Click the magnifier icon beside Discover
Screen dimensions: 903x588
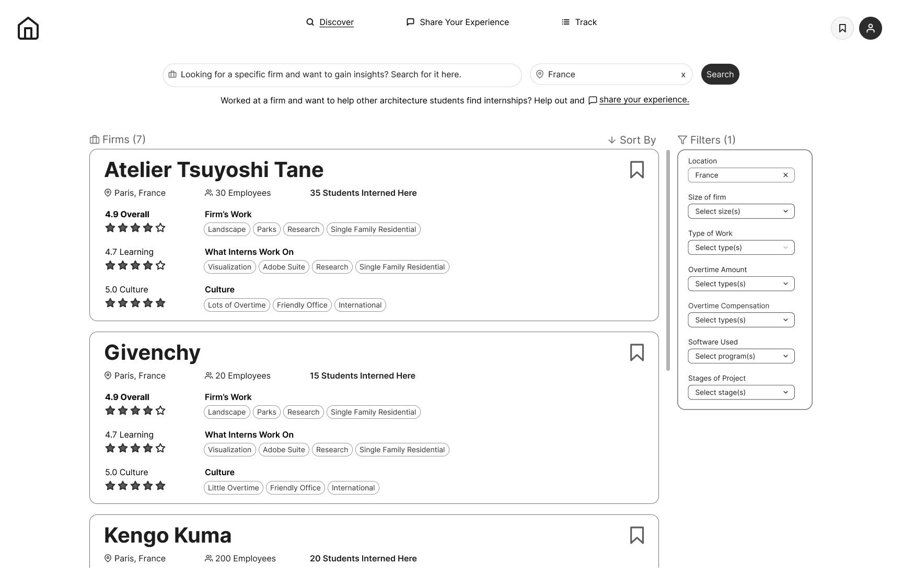pyautogui.click(x=310, y=22)
